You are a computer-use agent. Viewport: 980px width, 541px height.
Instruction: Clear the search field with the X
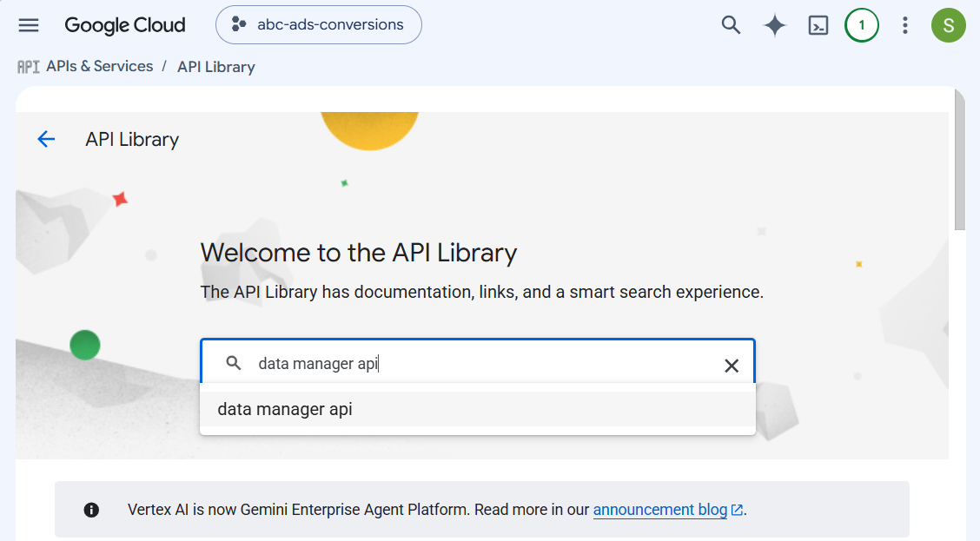(732, 366)
